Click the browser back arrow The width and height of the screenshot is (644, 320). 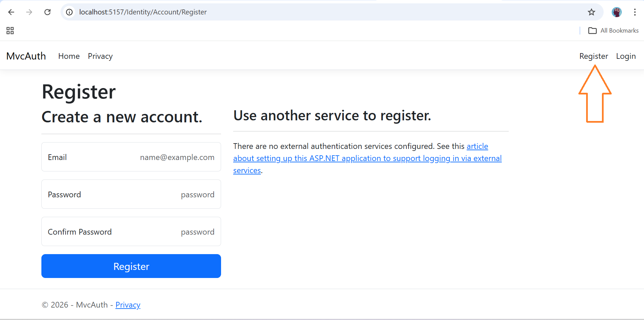(x=11, y=12)
